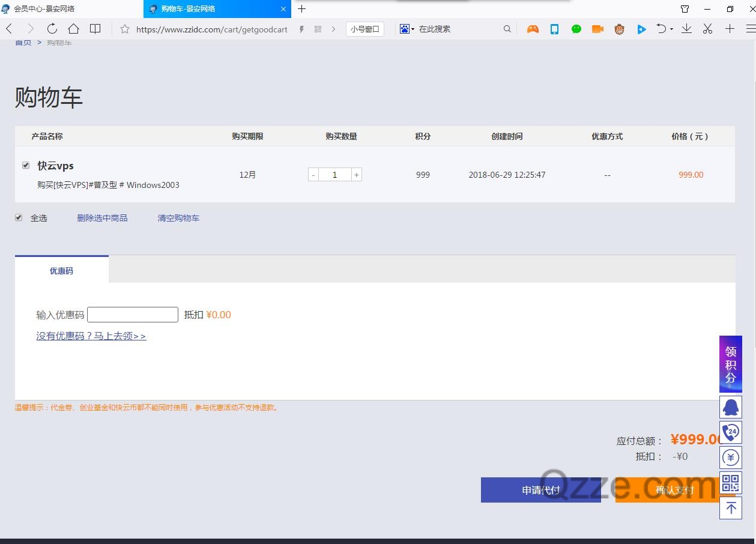
Task: Click the back-to-top arrow icon
Action: [x=731, y=508]
